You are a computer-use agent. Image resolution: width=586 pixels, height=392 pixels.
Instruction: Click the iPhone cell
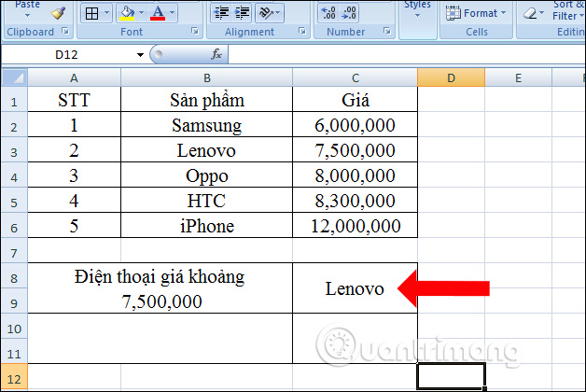point(206,226)
